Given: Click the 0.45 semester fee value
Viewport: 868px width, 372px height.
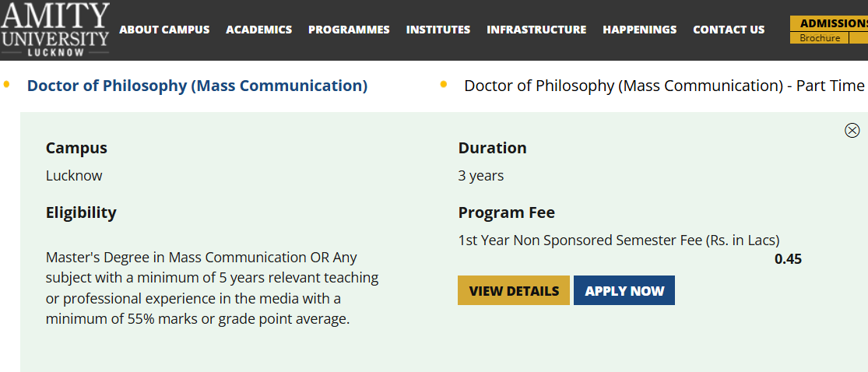Looking at the screenshot, I should 788,259.
